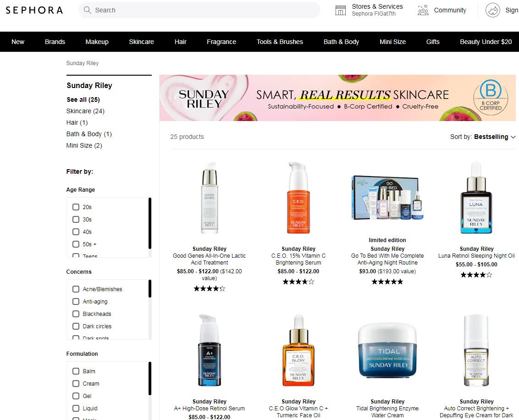Open Good Genes star rating
Image resolution: width=519 pixels, height=420 pixels.
point(209,289)
